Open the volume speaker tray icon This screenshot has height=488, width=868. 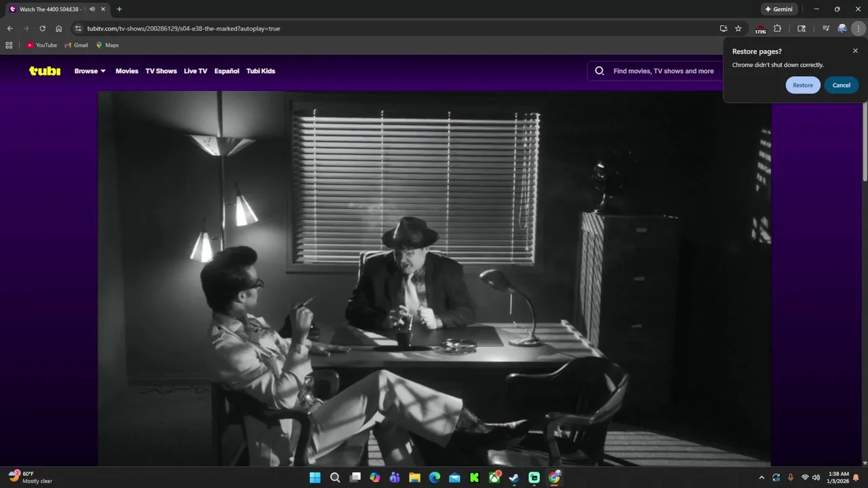816,477
